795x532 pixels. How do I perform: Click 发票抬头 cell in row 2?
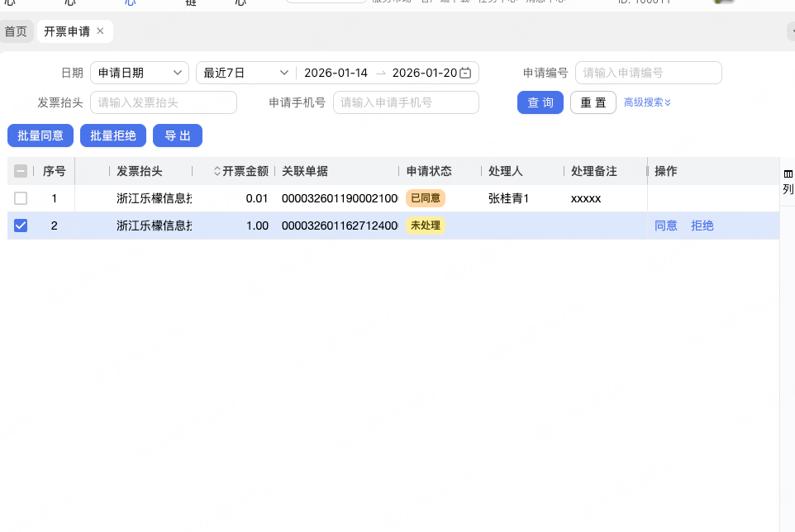[155, 226]
